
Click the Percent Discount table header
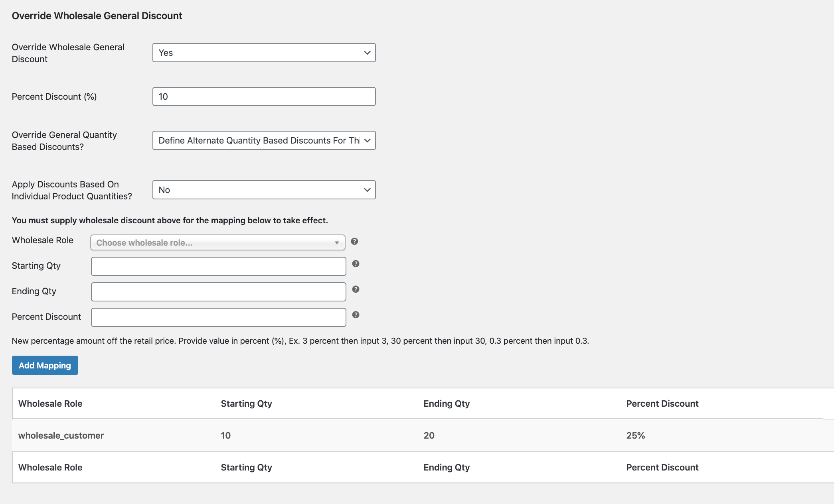pyautogui.click(x=662, y=404)
